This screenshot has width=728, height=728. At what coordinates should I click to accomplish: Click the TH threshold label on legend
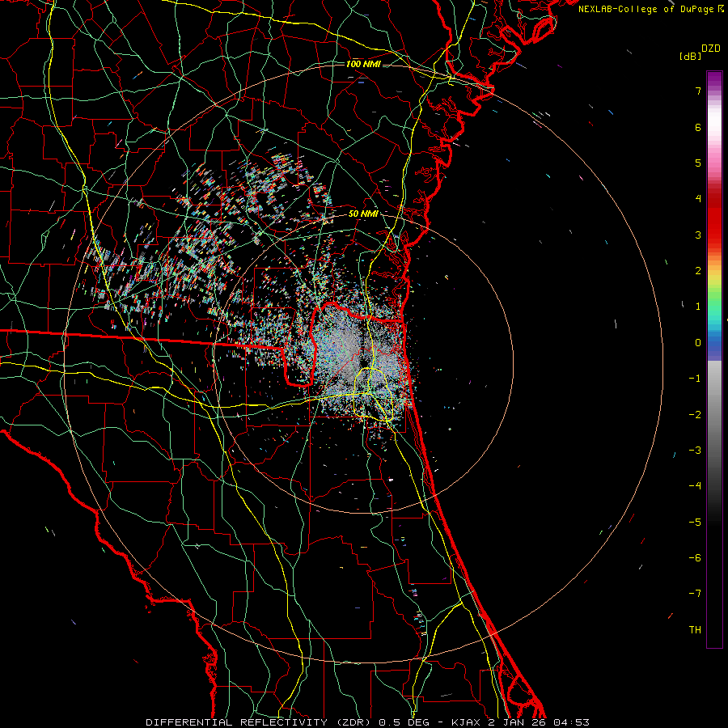tap(695, 630)
